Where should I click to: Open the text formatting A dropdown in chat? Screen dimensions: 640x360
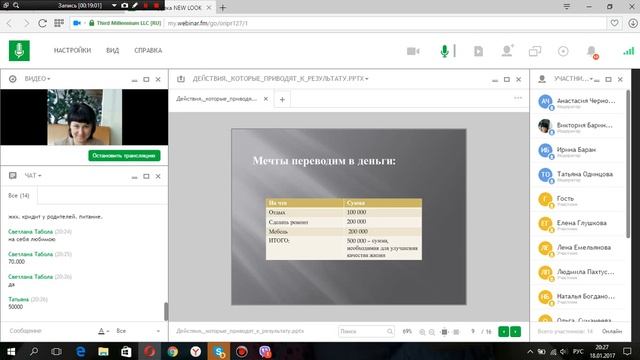(103, 331)
